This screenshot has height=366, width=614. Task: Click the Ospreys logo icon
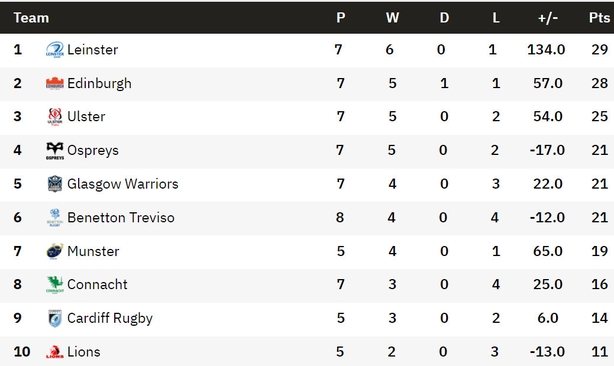tap(55, 151)
